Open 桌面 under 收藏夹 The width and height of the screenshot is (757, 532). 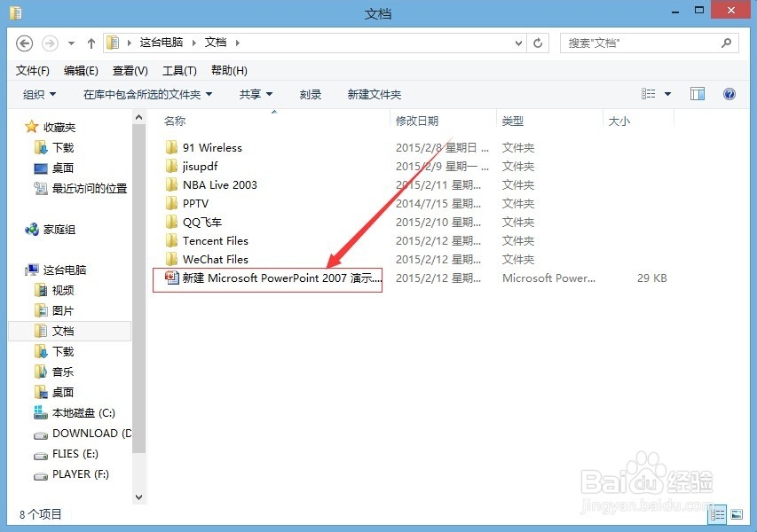(x=54, y=168)
